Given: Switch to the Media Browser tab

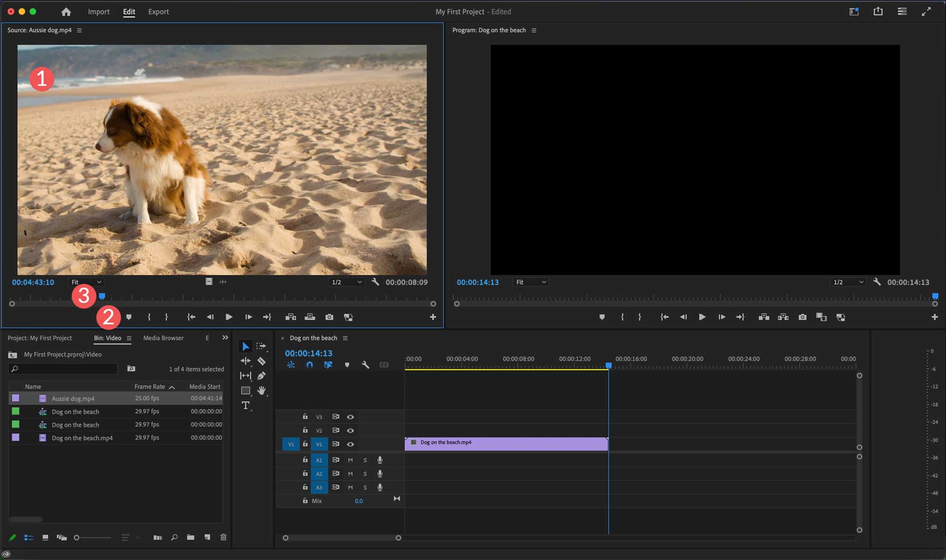Looking at the screenshot, I should (163, 338).
